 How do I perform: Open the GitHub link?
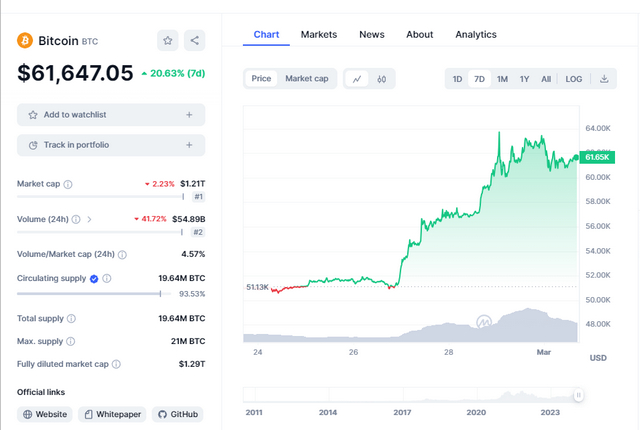[x=178, y=414]
